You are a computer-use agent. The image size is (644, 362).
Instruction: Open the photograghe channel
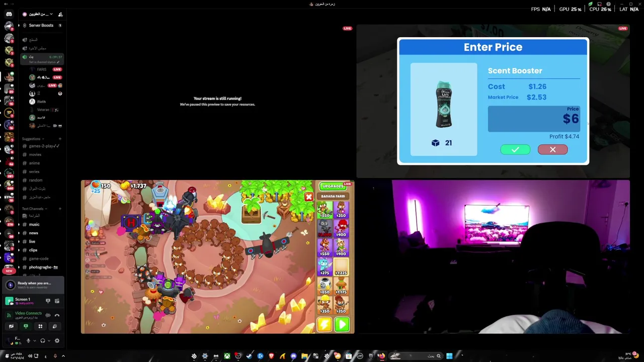pyautogui.click(x=41, y=267)
